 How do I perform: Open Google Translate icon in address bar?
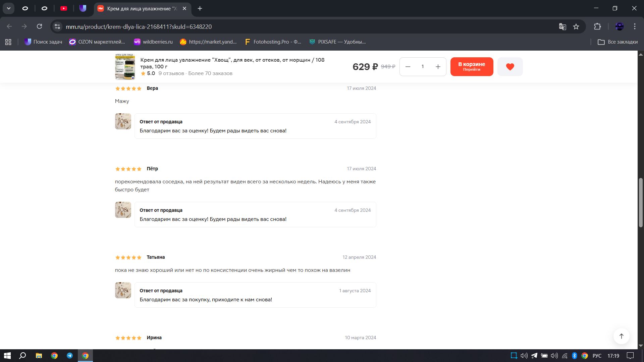(562, 26)
